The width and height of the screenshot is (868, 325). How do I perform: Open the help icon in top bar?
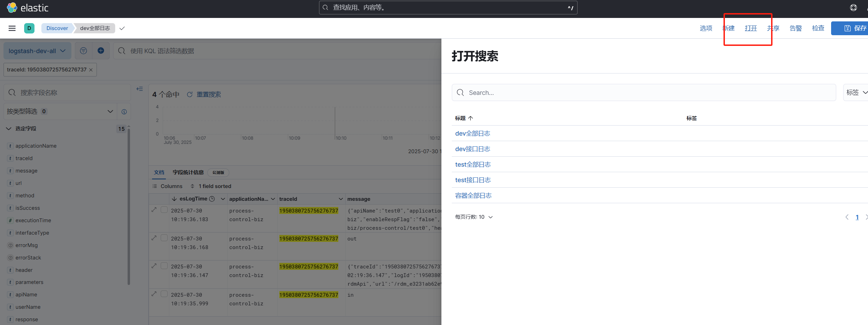click(853, 8)
